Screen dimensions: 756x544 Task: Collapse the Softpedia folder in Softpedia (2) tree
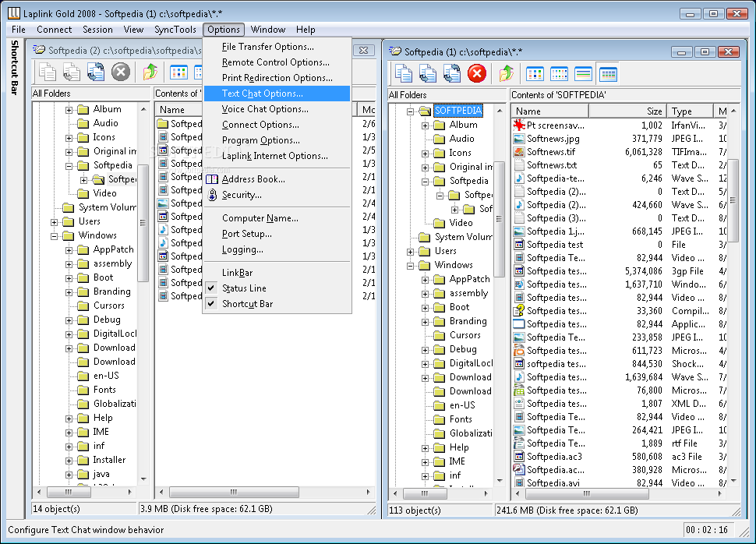69,166
